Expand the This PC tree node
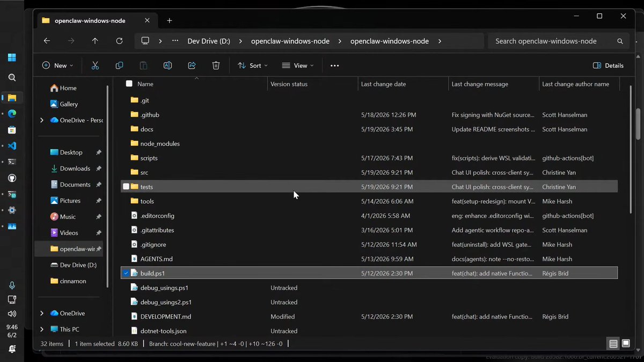Viewport: 644px width, 362px height. [42, 329]
